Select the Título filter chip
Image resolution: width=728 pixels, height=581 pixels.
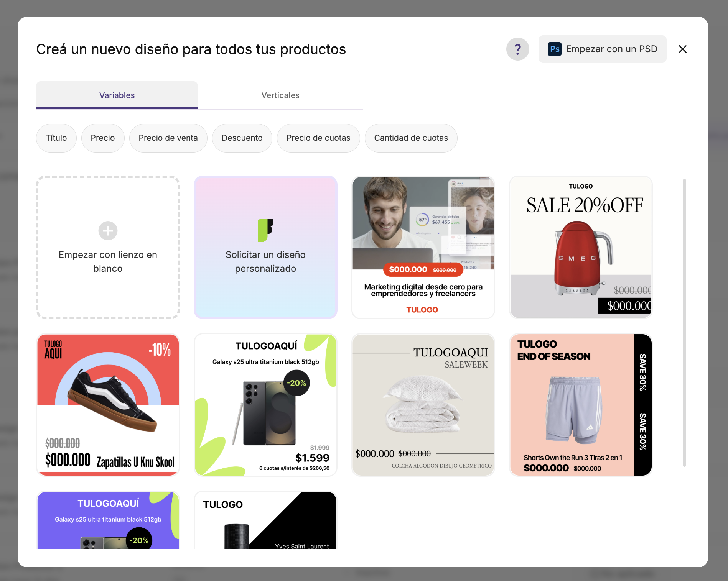click(x=56, y=138)
